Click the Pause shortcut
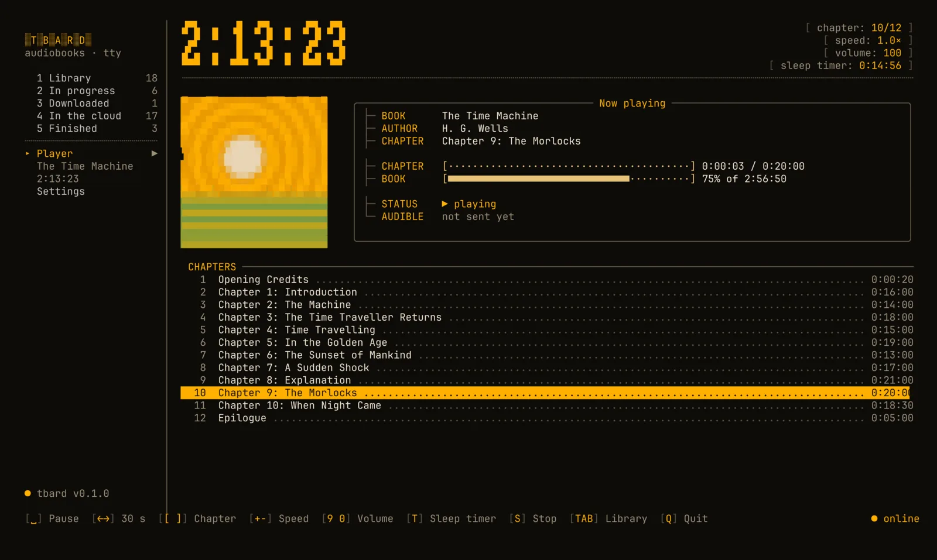The image size is (937, 560). click(52, 518)
